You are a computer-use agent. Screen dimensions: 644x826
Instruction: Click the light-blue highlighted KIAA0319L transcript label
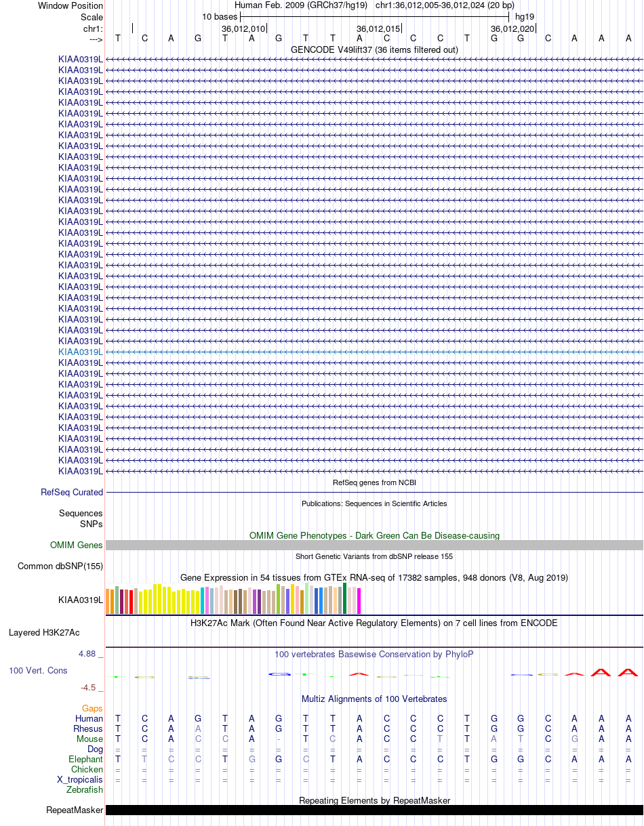[81, 352]
